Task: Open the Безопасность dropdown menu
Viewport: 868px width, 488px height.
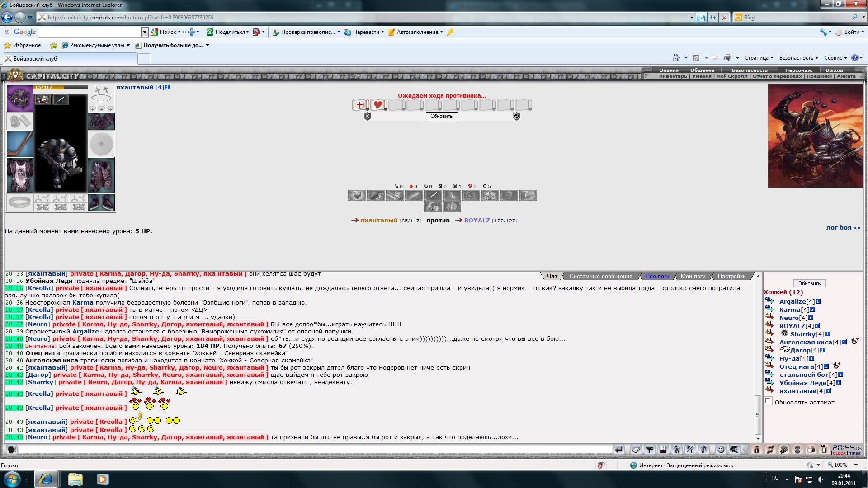Action: click(799, 58)
